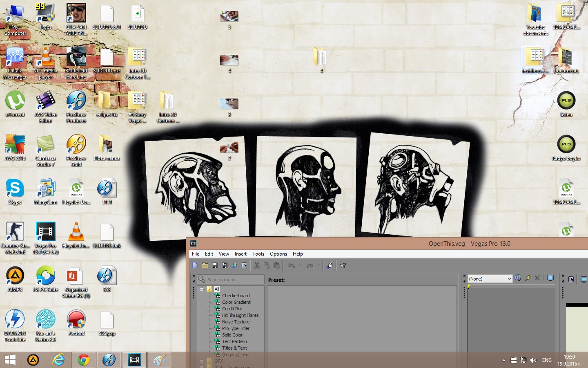Select Test Pattern generator
The image size is (588, 368).
tap(234, 341)
